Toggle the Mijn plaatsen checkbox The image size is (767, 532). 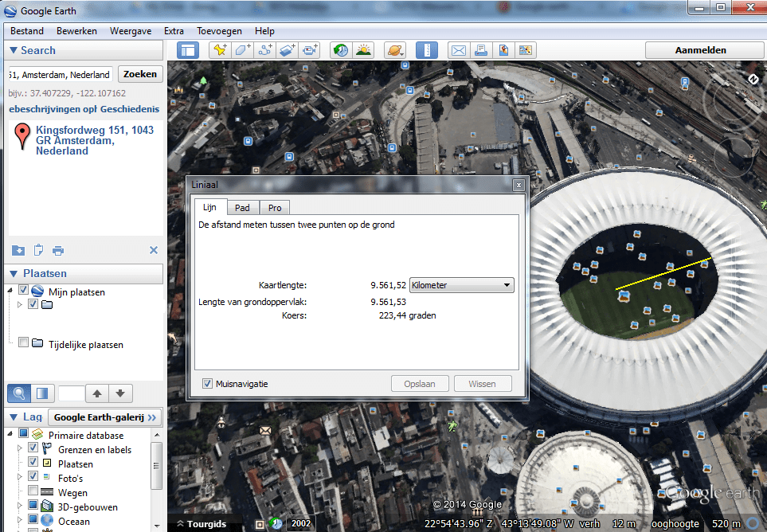(23, 290)
